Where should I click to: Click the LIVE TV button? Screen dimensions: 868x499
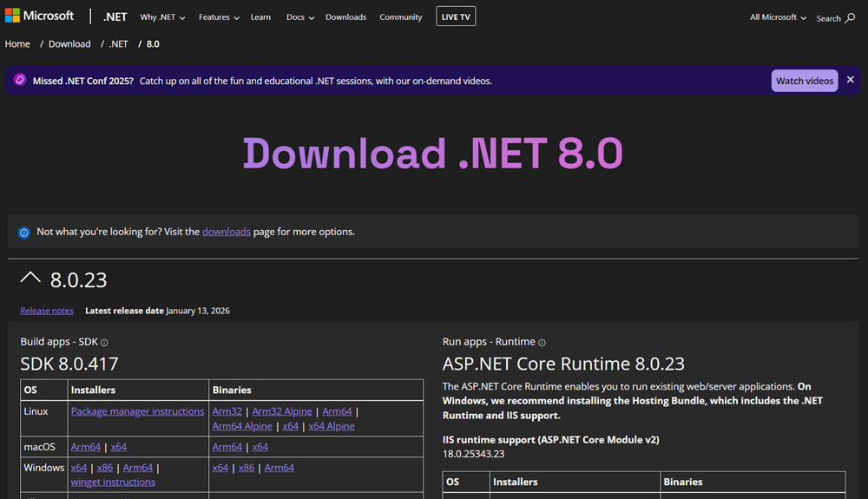tap(456, 17)
